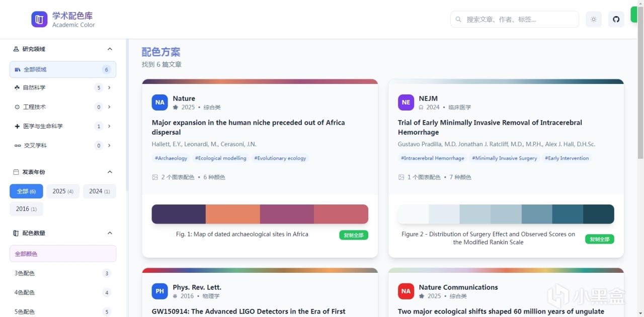Expand the 医学与生命科学 chevron
644x317 pixels.
[110, 126]
